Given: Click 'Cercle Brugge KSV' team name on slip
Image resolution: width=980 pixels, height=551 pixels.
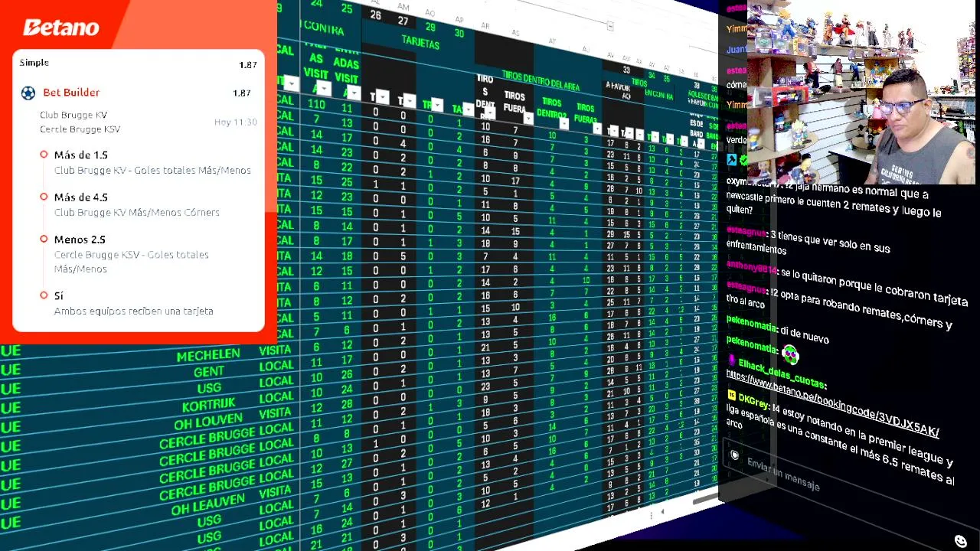Looking at the screenshot, I should coord(80,129).
